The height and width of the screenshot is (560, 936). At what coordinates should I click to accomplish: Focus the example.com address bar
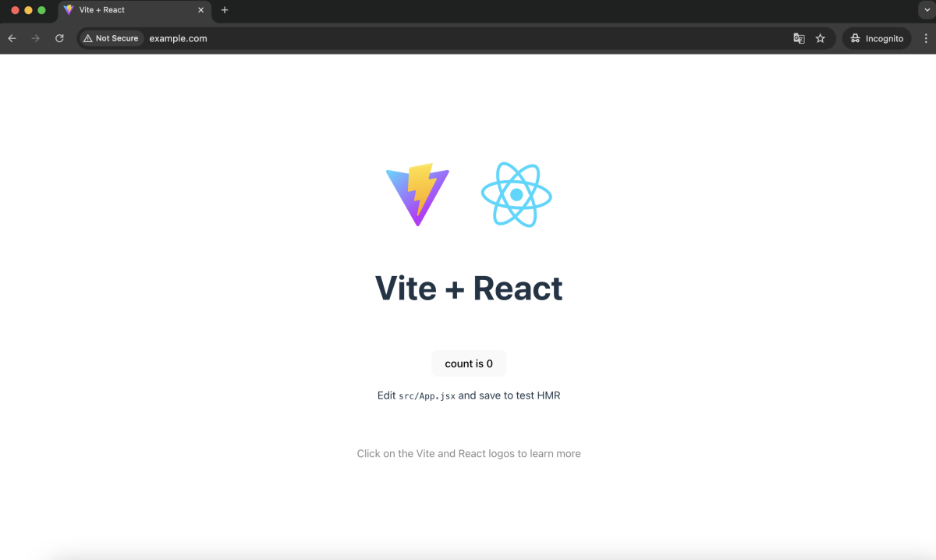(x=468, y=38)
